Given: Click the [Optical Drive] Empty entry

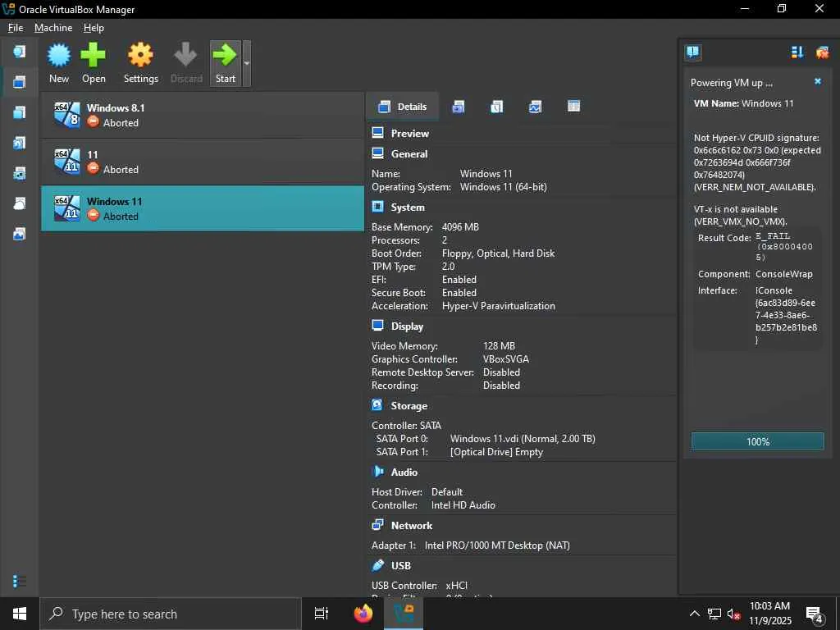Looking at the screenshot, I should tap(496, 452).
